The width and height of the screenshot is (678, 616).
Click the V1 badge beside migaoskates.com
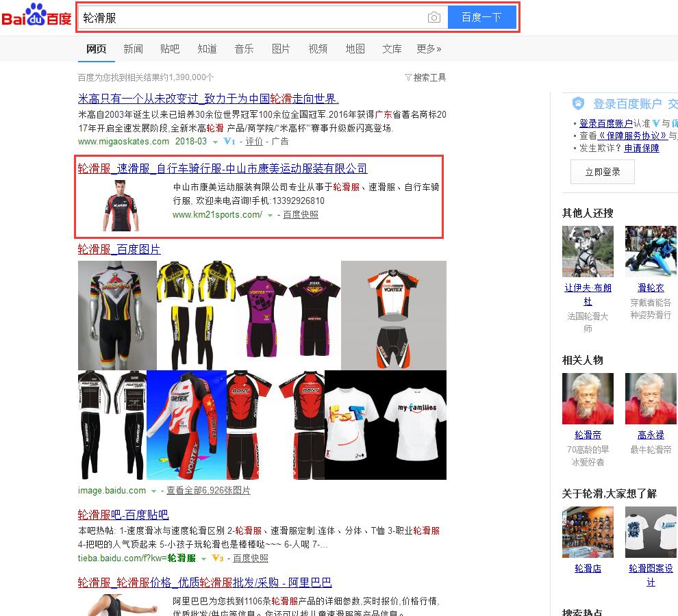229,142
